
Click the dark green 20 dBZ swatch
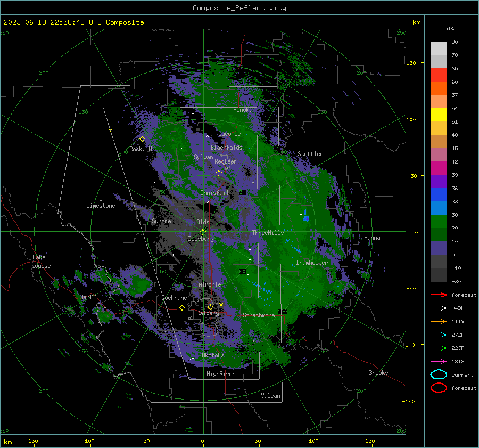tap(439, 234)
